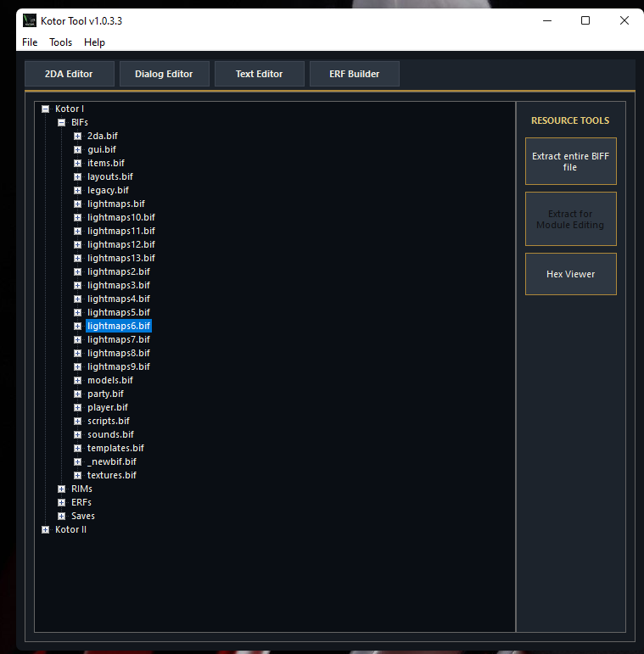This screenshot has height=654, width=644.
Task: Click the Kotor Tool app icon in title bar
Action: (30, 20)
